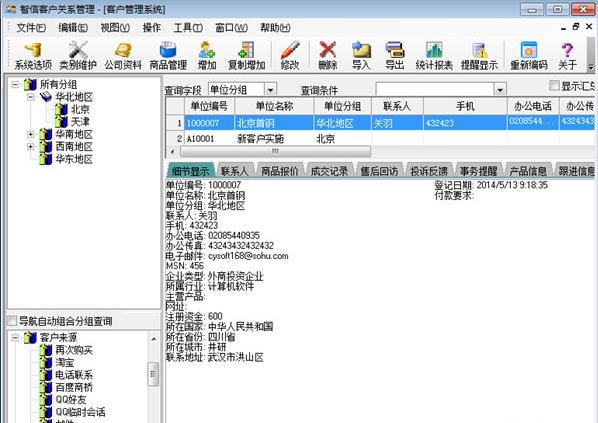
Task: Click the 类别维护 category maintenance icon
Action: coord(78,56)
